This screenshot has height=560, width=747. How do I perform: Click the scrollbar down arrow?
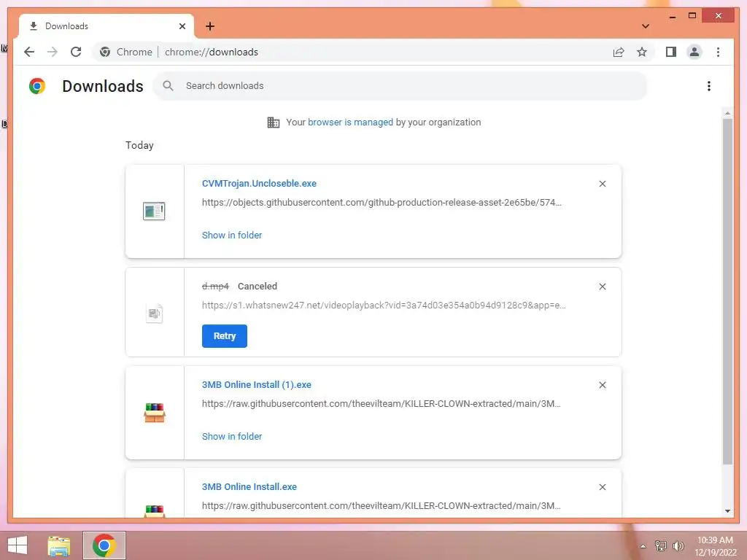[727, 511]
